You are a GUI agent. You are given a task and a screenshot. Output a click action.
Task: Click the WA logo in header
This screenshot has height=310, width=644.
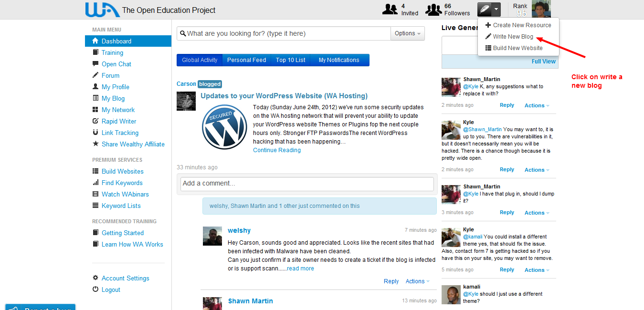click(x=102, y=10)
